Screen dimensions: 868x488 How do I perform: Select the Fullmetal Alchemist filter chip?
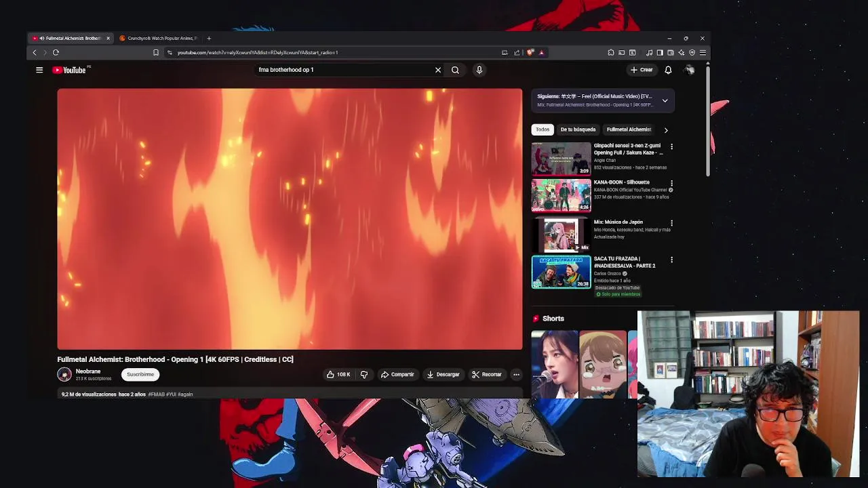coord(629,129)
